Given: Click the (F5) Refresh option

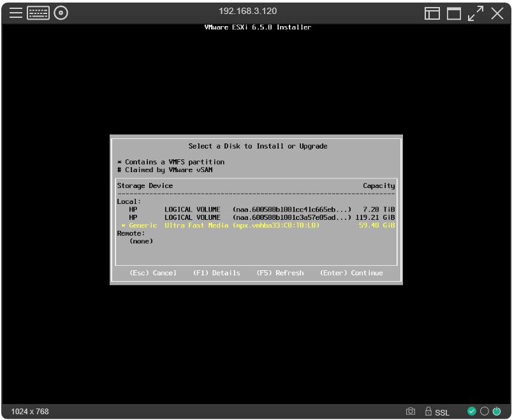Looking at the screenshot, I should click(280, 273).
